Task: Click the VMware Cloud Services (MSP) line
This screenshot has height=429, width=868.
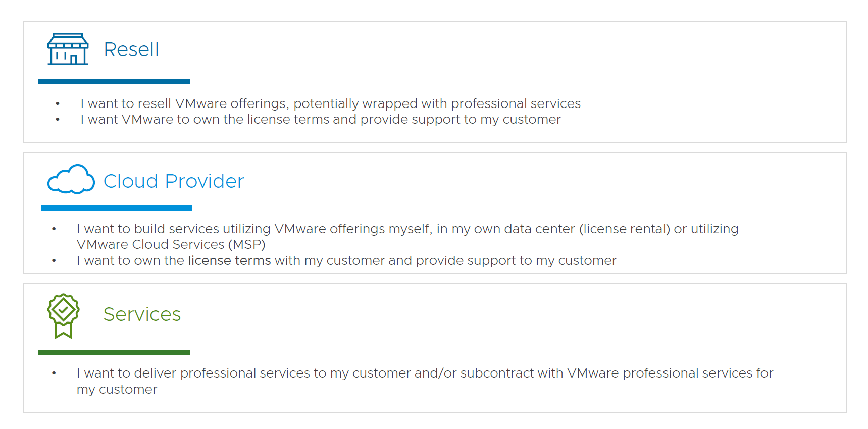Action: [x=171, y=245]
